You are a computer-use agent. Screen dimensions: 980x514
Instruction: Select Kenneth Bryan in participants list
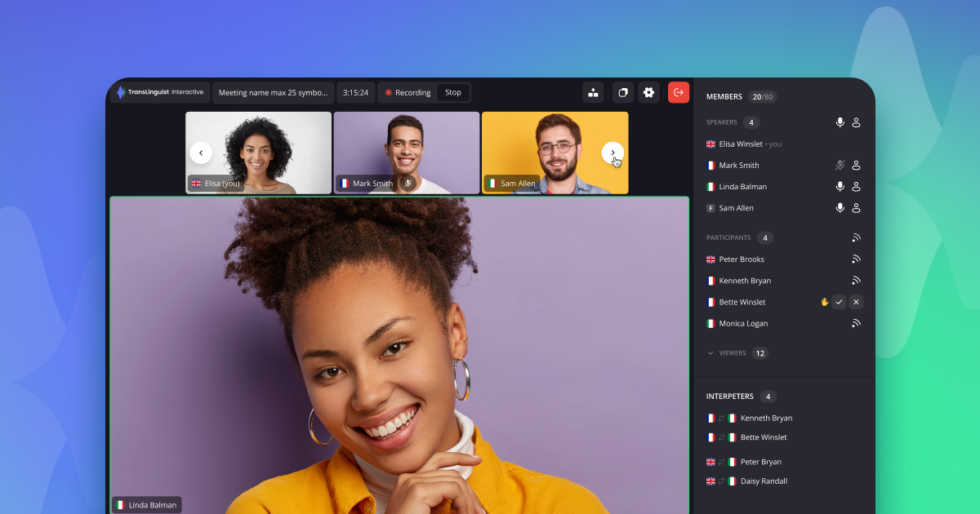click(x=745, y=281)
